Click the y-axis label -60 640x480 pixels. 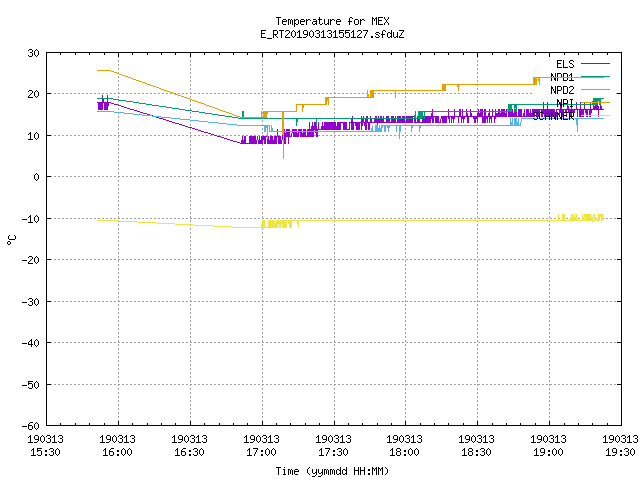31,426
